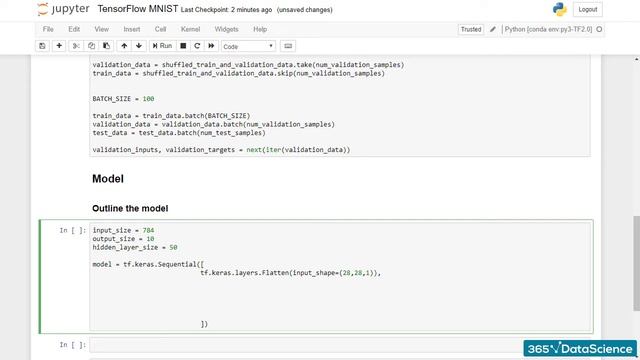Paste cells below icon
The image size is (640, 360).
pyautogui.click(x=106, y=46)
